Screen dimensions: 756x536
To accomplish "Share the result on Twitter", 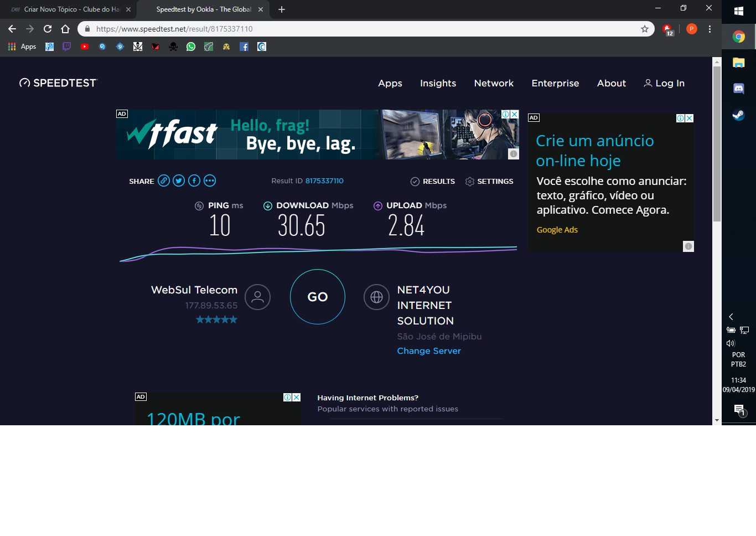I will (179, 181).
